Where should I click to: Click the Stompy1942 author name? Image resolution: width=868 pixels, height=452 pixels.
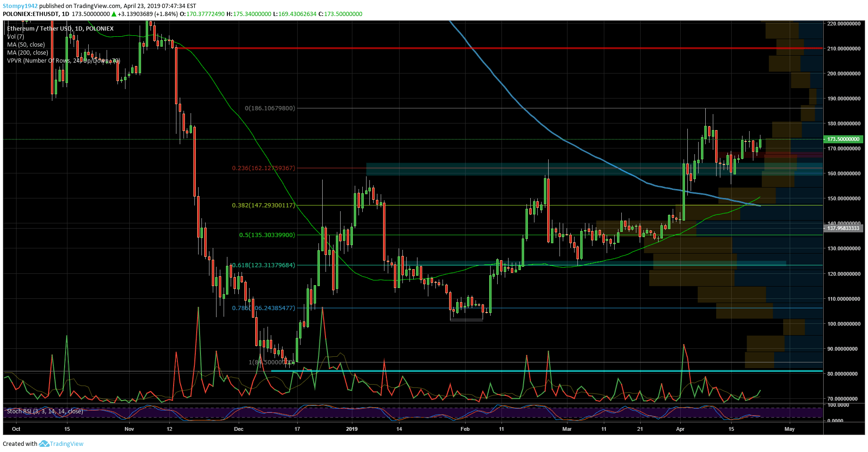click(20, 6)
